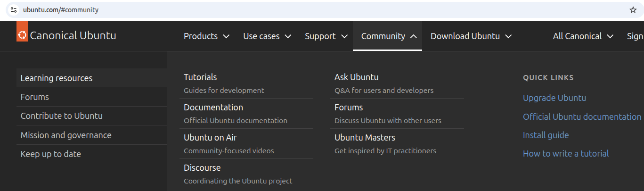Click 'Discuss Ubuntu with other users' text
The image size is (644, 191).
tap(388, 120)
